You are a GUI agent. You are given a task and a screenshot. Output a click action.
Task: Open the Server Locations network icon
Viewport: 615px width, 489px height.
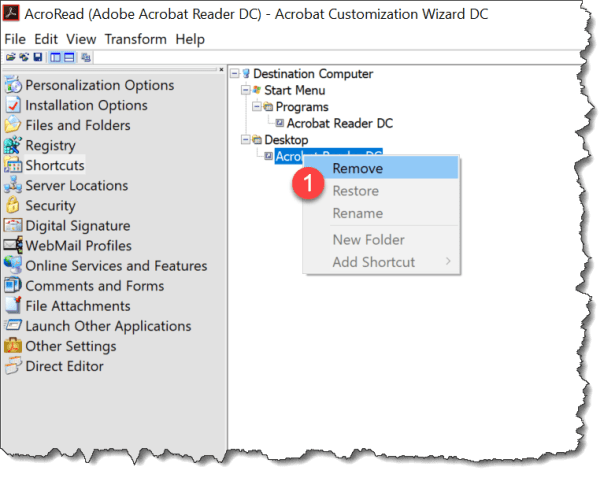coord(13,185)
